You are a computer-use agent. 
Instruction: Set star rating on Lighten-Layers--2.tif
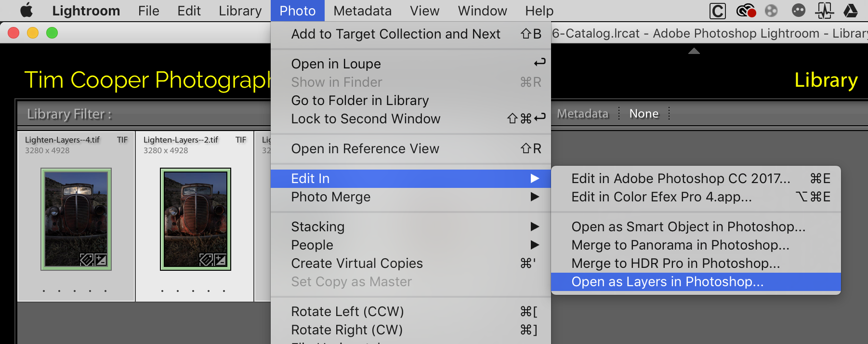coord(193,291)
